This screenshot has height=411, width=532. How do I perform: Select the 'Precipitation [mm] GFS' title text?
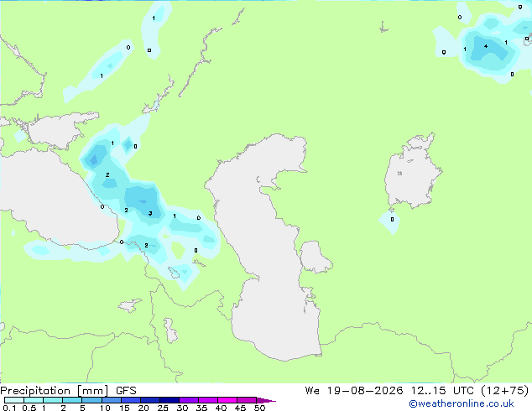[x=68, y=391]
